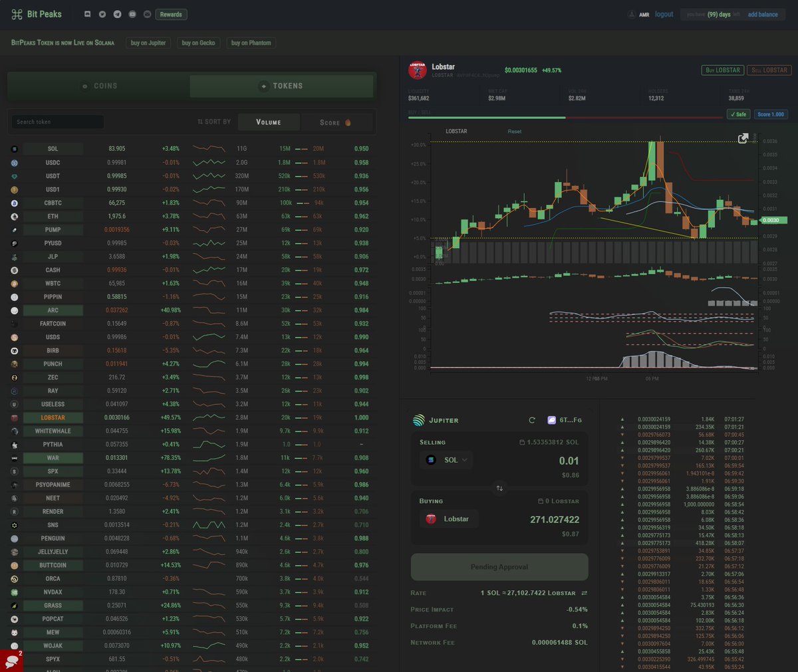The image size is (798, 672).
Task: Flip the rate direction arrows
Action: [584, 593]
